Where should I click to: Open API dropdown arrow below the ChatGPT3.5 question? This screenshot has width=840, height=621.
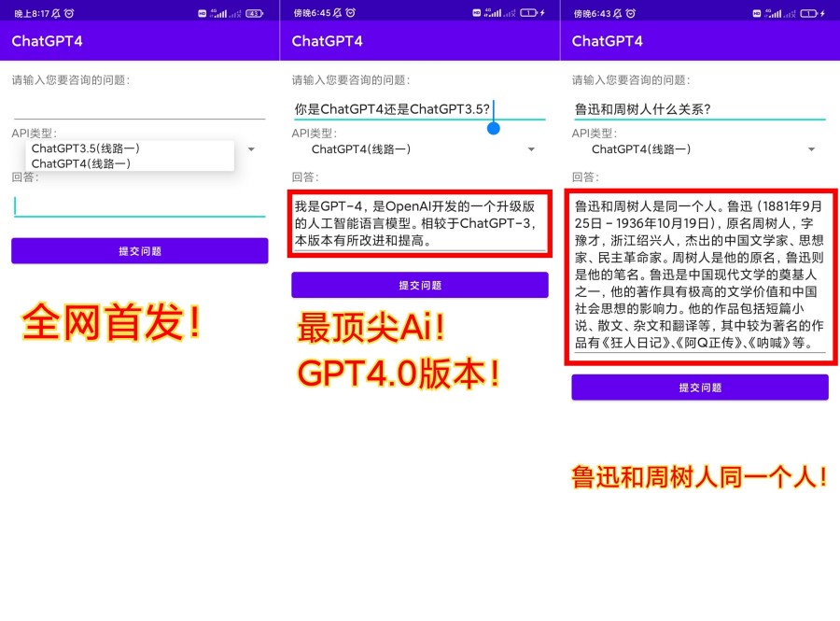click(531, 149)
